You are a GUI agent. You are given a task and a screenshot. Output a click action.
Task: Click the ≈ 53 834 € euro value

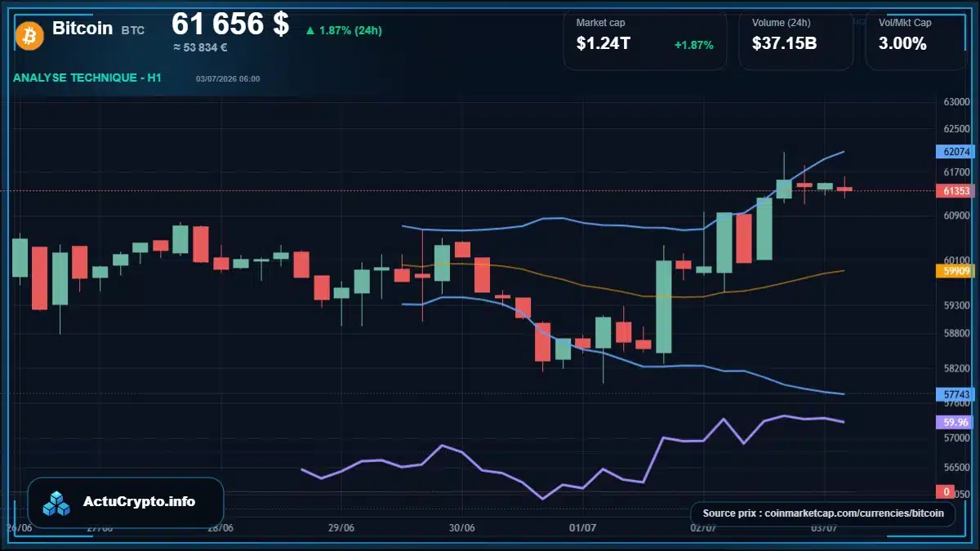click(x=200, y=47)
